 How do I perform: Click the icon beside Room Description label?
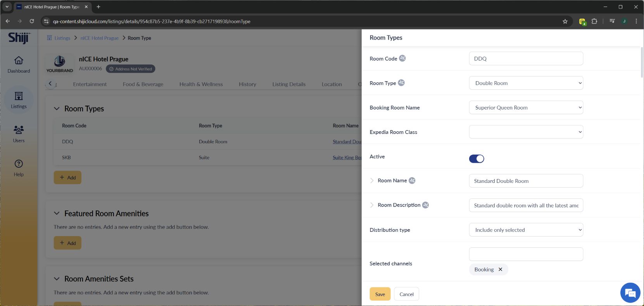click(425, 205)
